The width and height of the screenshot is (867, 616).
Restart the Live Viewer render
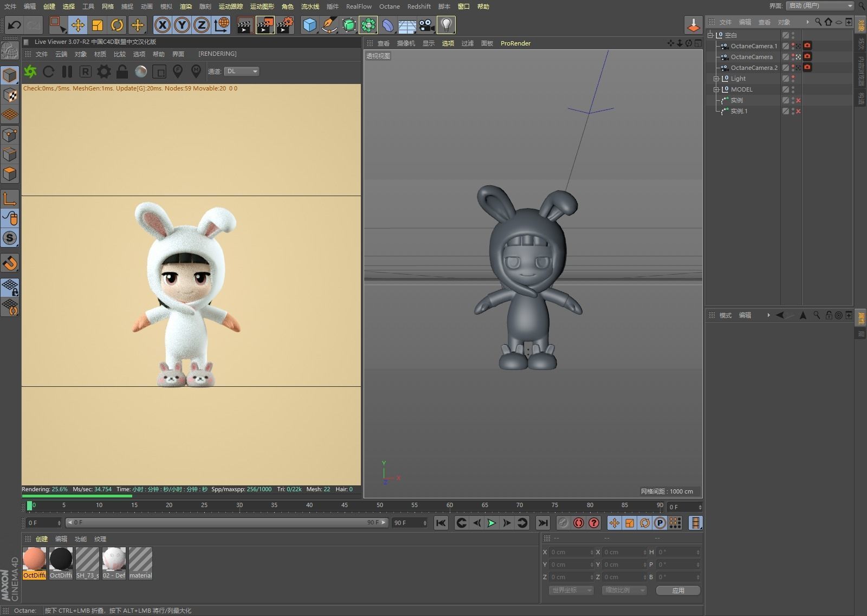pos(48,72)
